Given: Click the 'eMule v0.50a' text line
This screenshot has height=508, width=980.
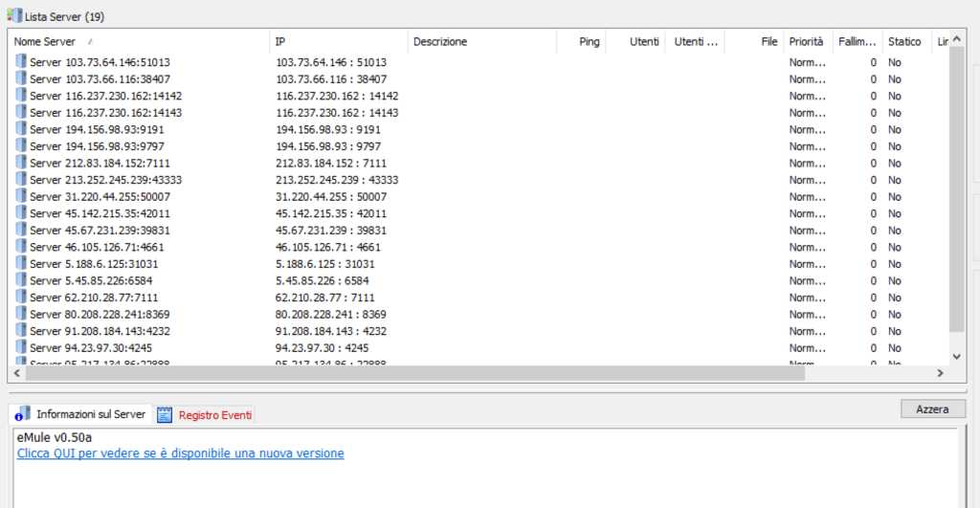Looking at the screenshot, I should (x=55, y=437).
